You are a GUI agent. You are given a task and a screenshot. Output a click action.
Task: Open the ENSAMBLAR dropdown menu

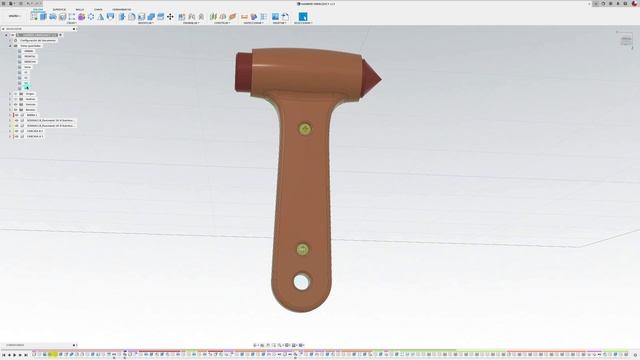191,23
